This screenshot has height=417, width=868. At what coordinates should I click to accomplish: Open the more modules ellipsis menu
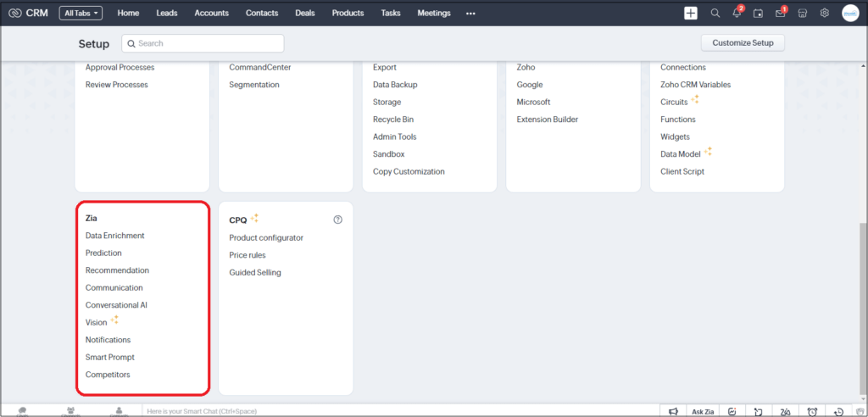tap(470, 14)
